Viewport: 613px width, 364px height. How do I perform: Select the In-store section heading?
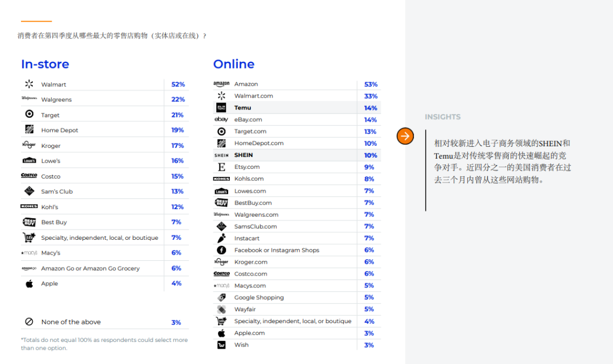[x=45, y=64]
